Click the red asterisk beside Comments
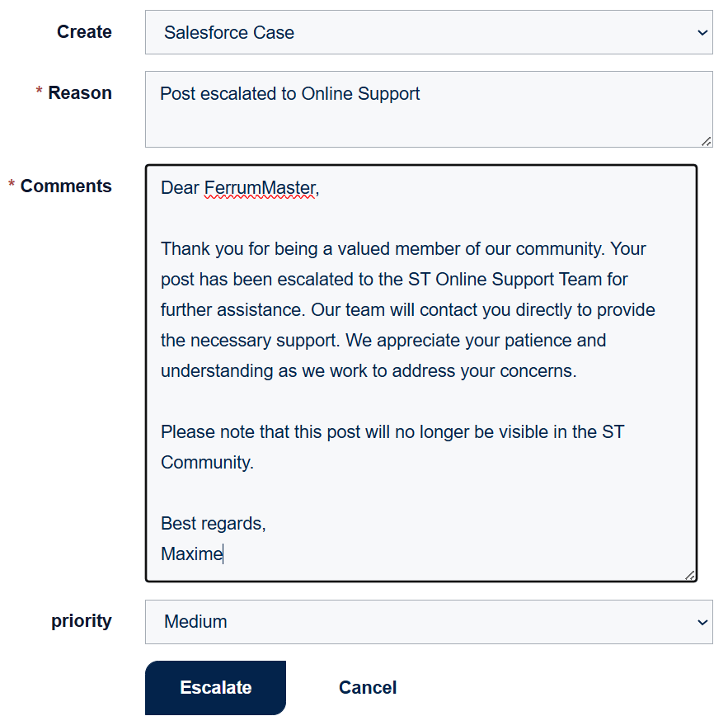Screen dimensions: 728x716 (12, 186)
